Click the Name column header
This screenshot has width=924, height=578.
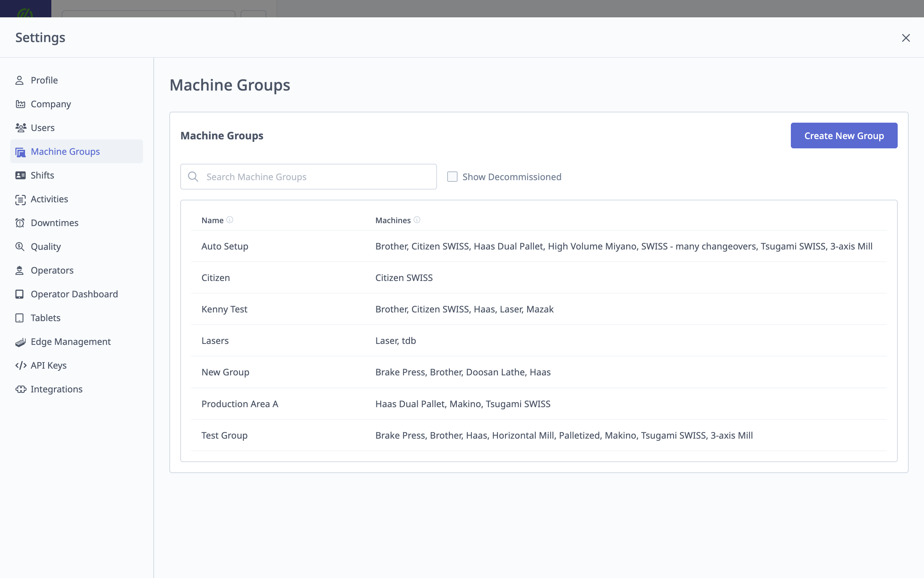212,220
